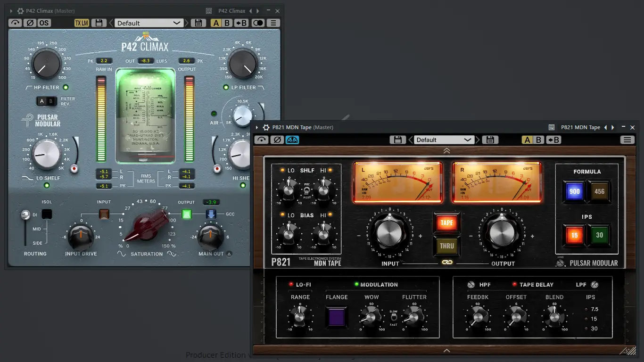This screenshot has height=362, width=644.
Task: Click the red LED beside Lo Shelf knob
Action: tap(74, 168)
